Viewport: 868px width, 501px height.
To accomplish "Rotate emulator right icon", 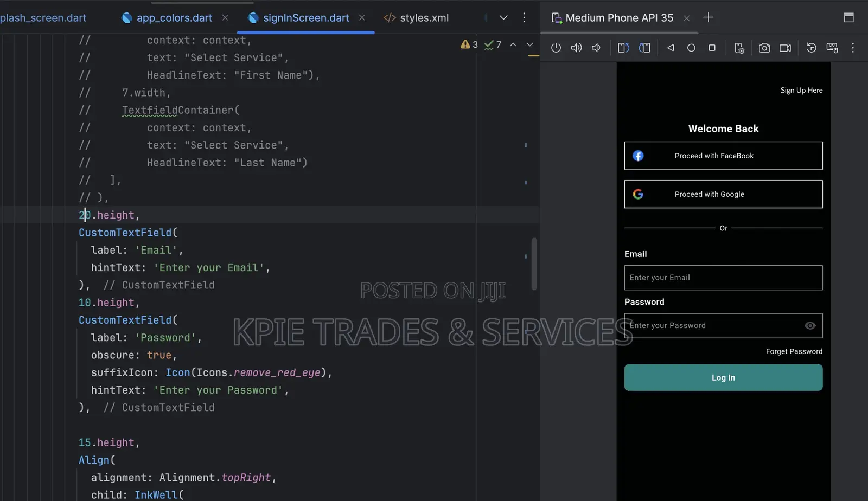I will click(644, 48).
